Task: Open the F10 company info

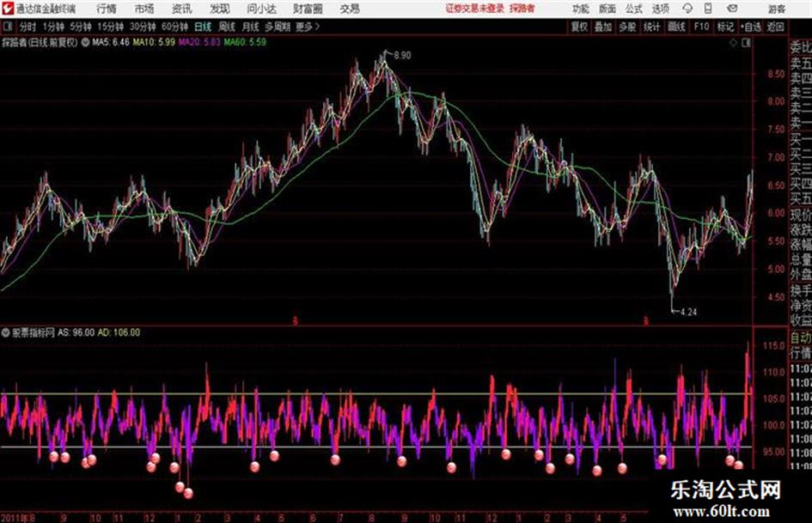Action: (702, 27)
